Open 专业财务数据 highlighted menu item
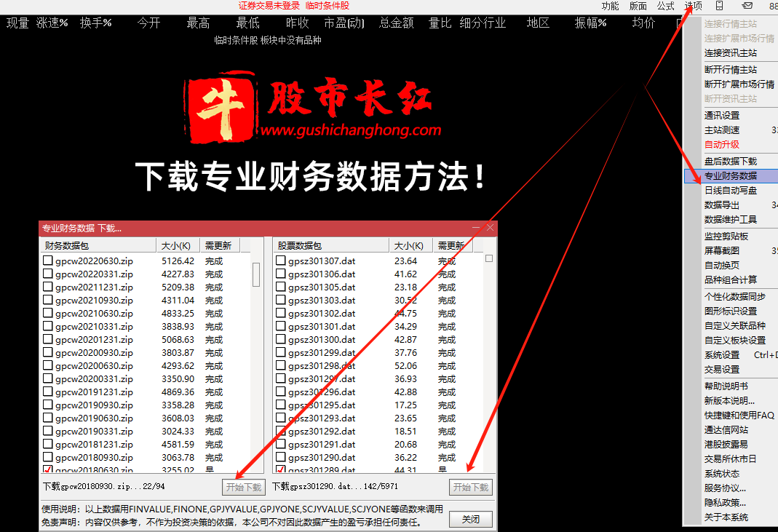This screenshot has width=778, height=532. coord(731,175)
